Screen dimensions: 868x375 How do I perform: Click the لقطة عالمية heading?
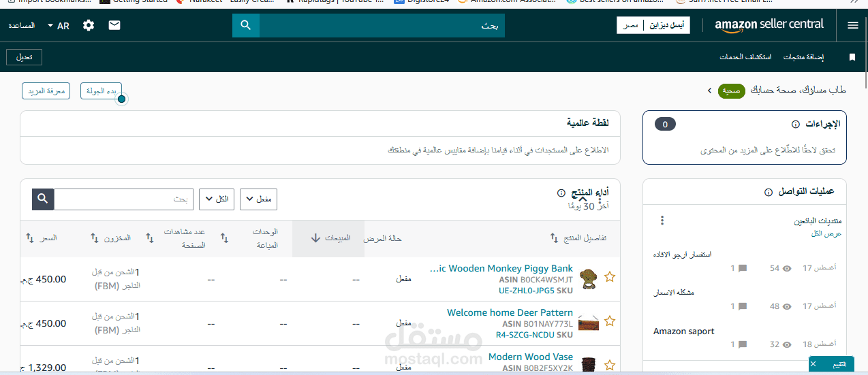[x=588, y=123]
